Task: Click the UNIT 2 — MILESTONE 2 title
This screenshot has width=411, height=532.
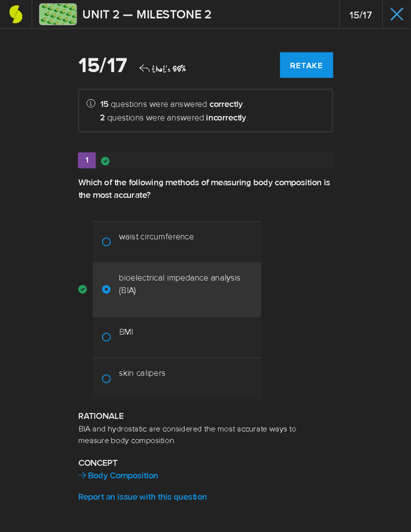Action: pos(147,14)
